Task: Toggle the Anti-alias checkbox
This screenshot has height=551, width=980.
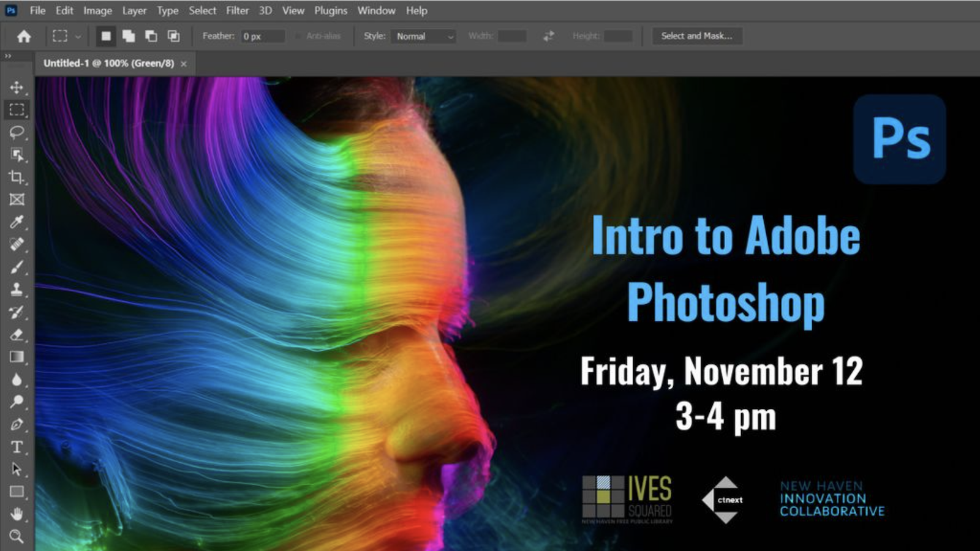Action: point(298,36)
